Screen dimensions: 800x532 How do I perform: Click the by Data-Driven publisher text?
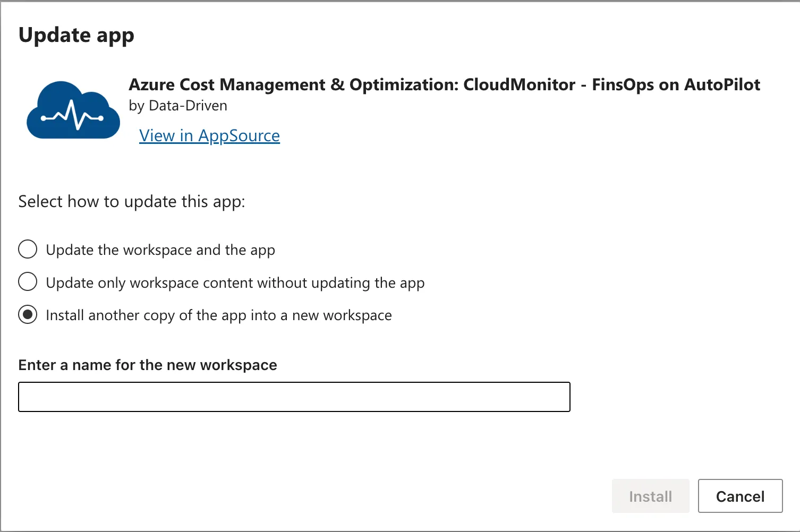pyautogui.click(x=178, y=106)
